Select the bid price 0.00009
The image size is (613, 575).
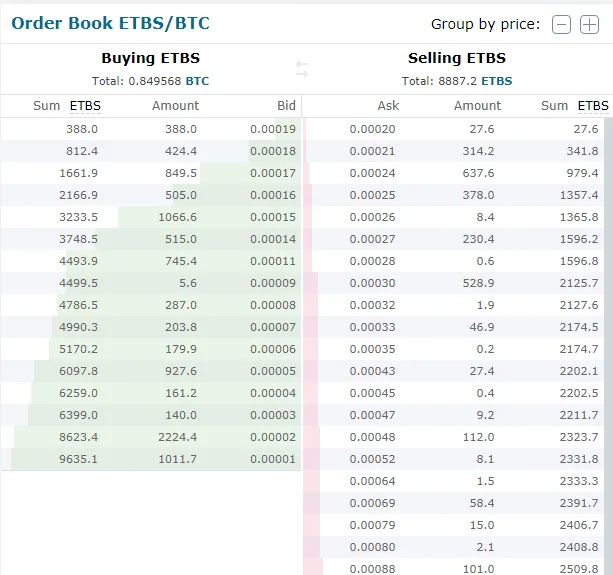click(273, 283)
